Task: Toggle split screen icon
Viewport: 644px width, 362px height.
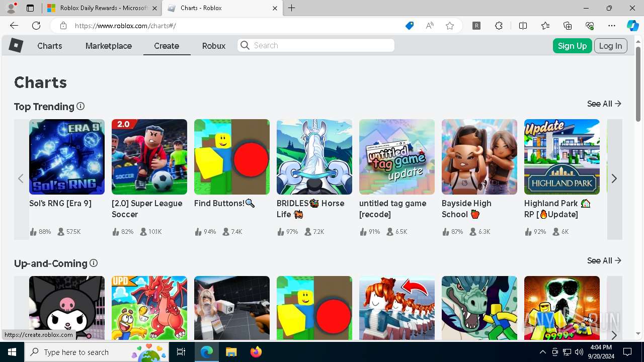Action: point(523,26)
